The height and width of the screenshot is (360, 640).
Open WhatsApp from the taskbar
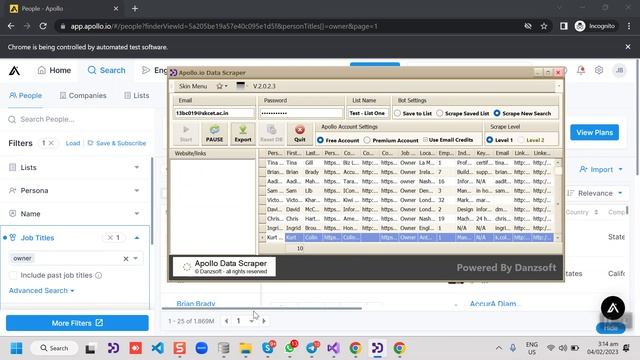(290, 348)
